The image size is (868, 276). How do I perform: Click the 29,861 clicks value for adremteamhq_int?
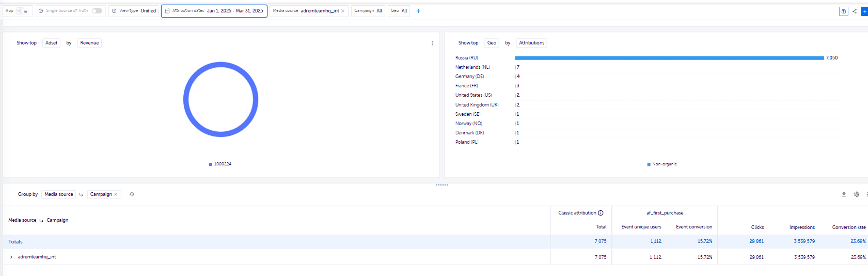[756, 257]
